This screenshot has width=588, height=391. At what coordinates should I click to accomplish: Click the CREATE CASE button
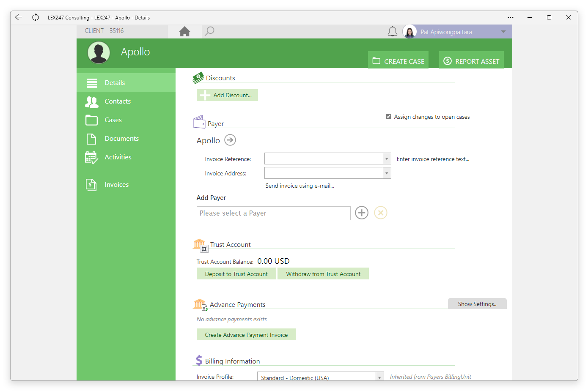[398, 60]
